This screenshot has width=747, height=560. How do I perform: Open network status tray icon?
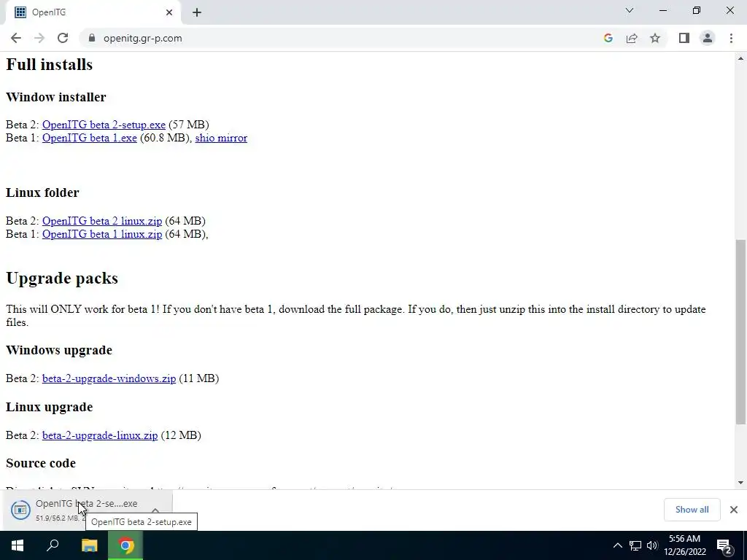(635, 545)
